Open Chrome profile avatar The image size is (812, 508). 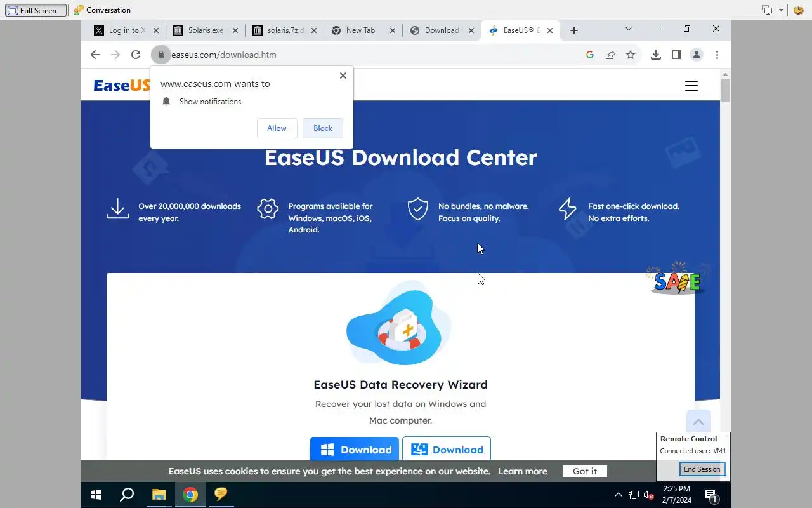pos(697,55)
